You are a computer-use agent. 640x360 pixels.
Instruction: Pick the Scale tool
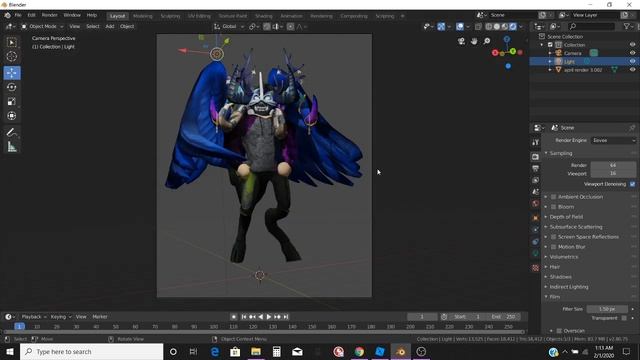(x=12, y=102)
